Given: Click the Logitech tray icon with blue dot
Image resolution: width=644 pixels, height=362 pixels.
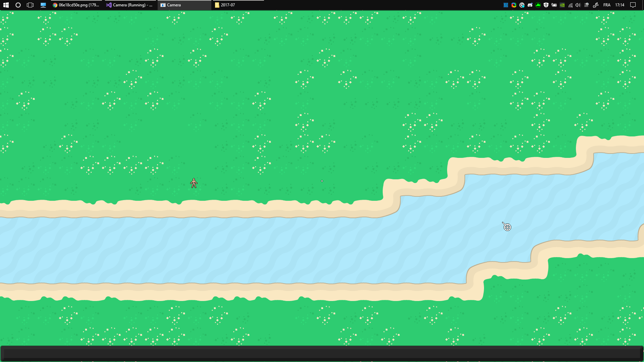Looking at the screenshot, I should coord(522,5).
